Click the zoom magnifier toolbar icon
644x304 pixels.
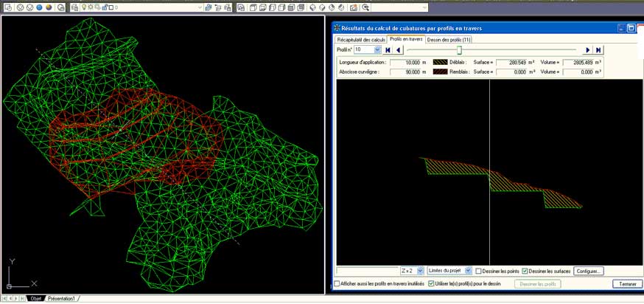click(x=365, y=7)
